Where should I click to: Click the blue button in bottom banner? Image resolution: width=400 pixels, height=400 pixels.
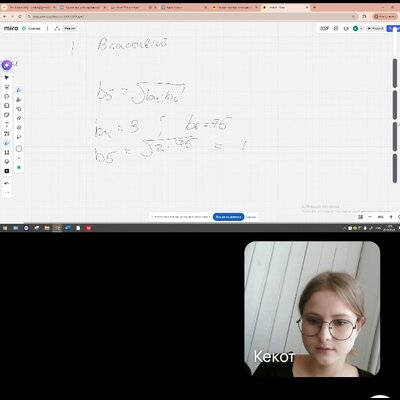[x=228, y=217]
